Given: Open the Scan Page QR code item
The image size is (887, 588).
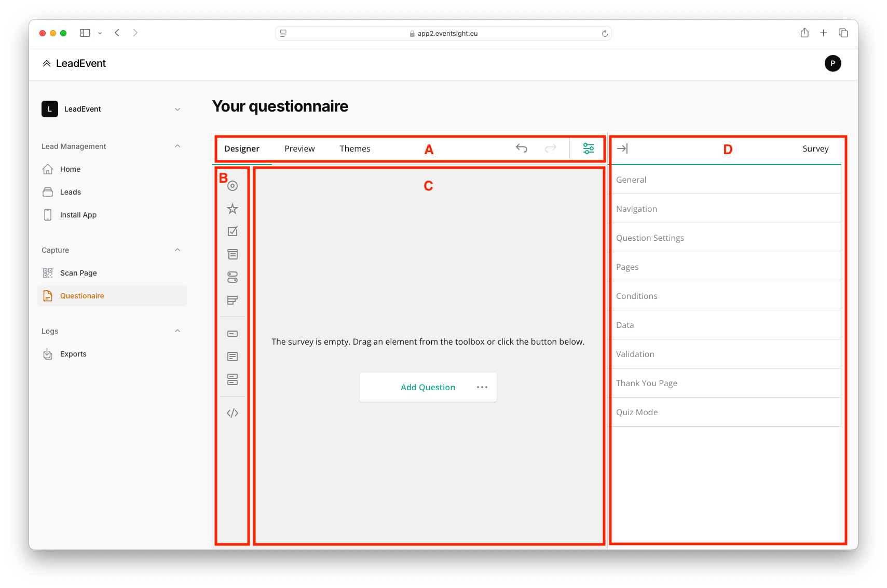Looking at the screenshot, I should pos(78,273).
